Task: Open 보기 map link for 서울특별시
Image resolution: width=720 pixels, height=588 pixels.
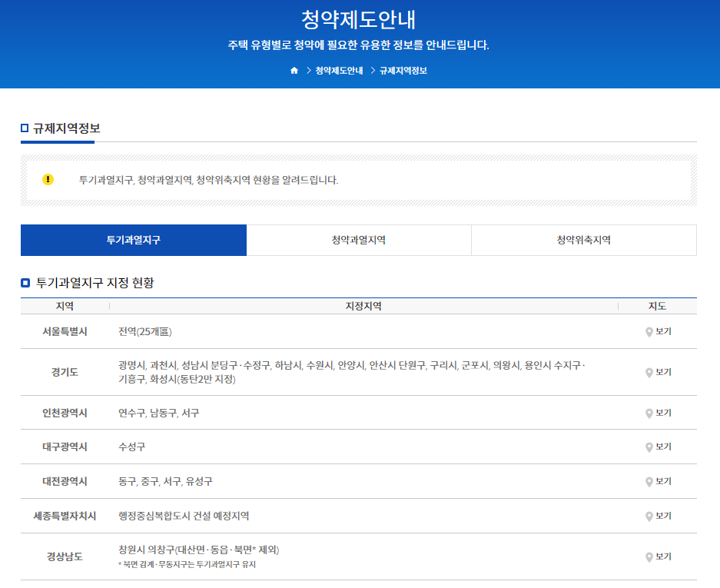Action: point(663,331)
